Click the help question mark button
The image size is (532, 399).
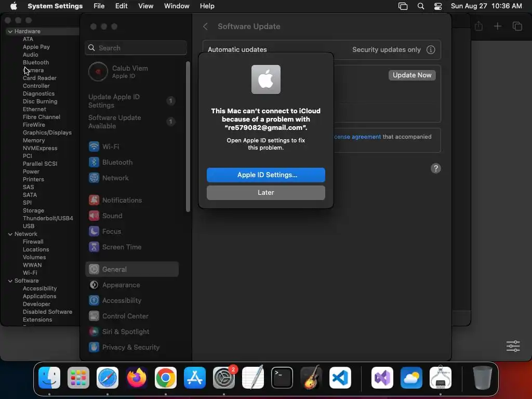(436, 168)
